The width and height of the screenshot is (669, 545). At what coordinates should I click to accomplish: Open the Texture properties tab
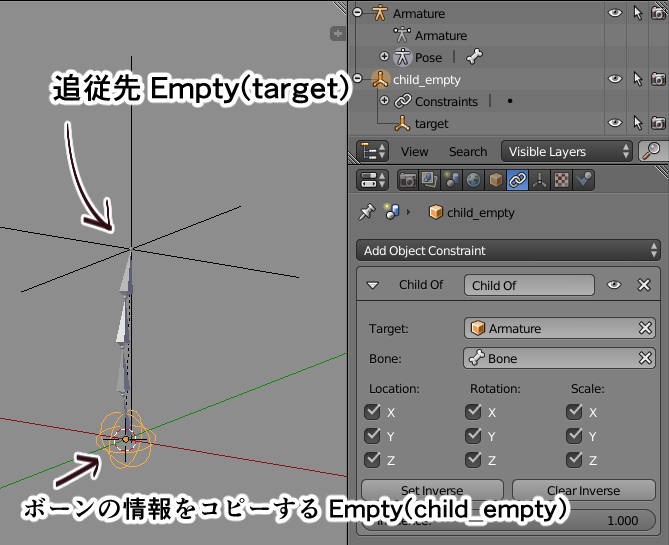[x=561, y=180]
